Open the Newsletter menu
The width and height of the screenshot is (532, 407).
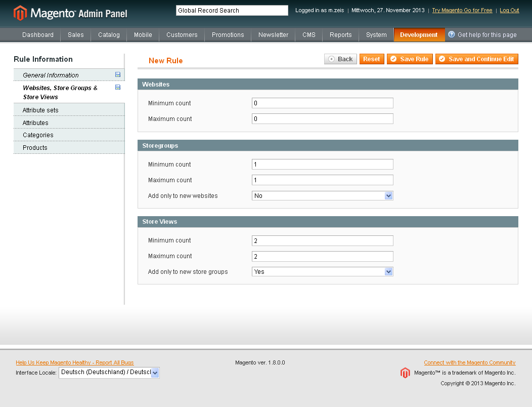coord(273,34)
